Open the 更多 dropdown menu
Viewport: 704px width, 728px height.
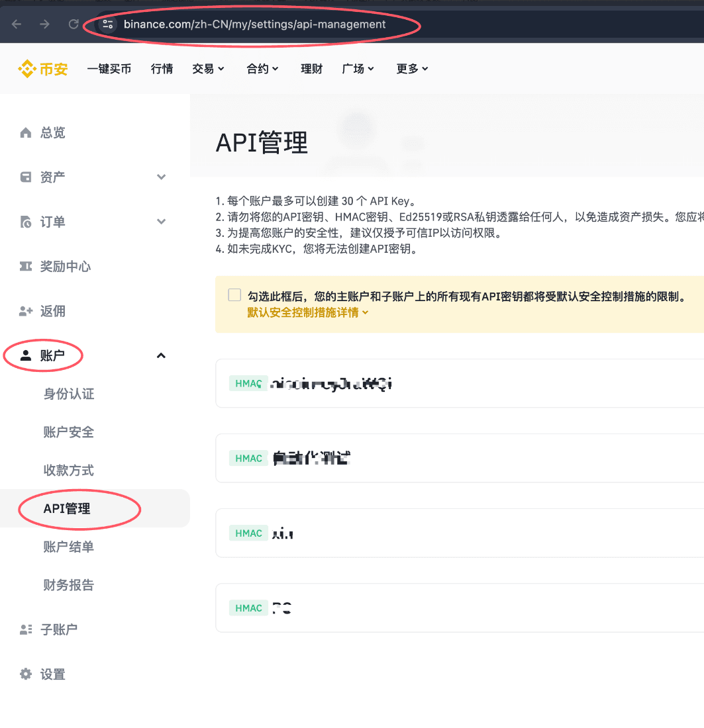pyautogui.click(x=412, y=69)
